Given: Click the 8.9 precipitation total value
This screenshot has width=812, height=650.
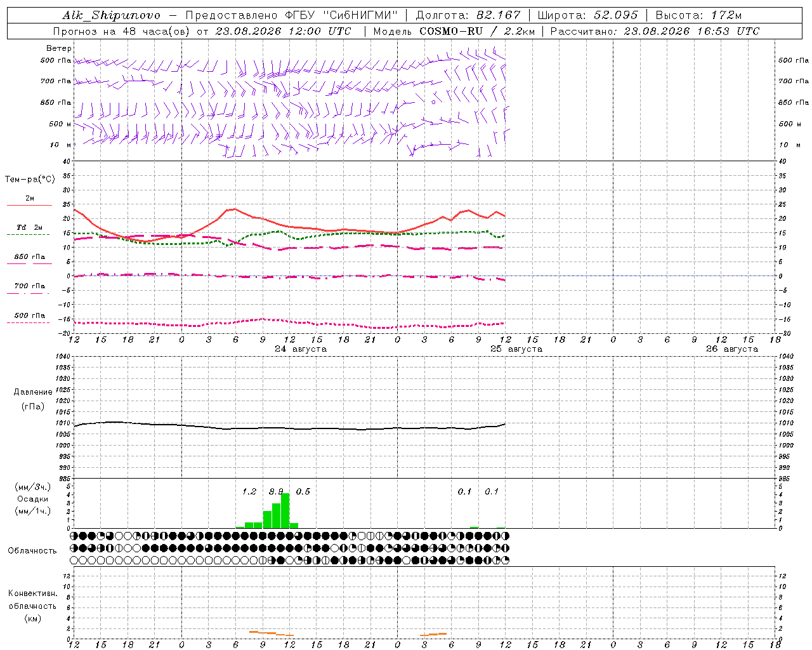Looking at the screenshot, I should (276, 491).
